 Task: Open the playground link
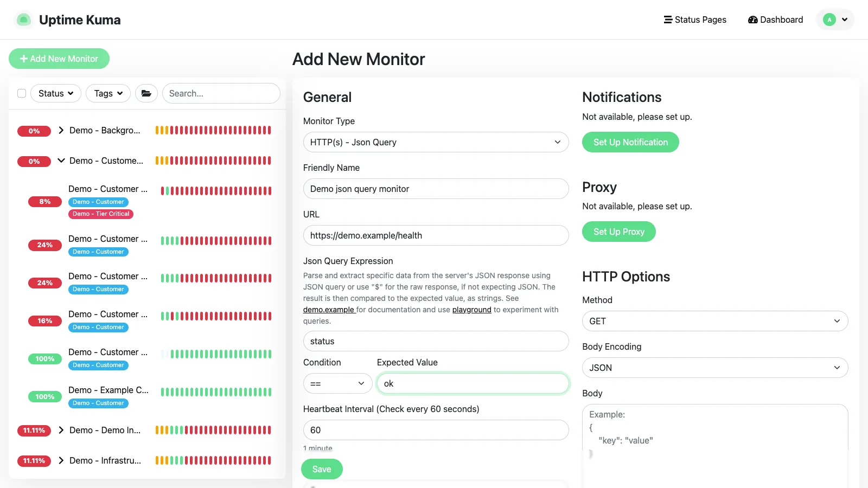[471, 310]
